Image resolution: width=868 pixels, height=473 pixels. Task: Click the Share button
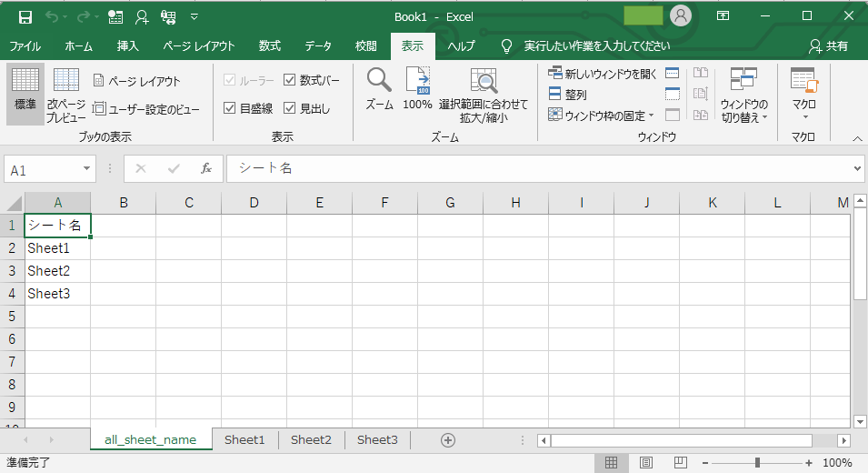[x=829, y=46]
